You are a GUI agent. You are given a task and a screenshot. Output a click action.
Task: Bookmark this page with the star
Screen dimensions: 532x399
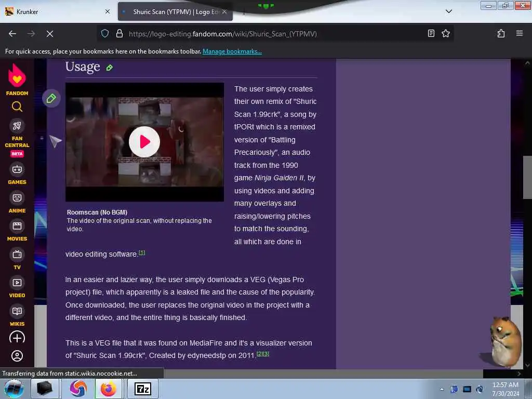445,33
